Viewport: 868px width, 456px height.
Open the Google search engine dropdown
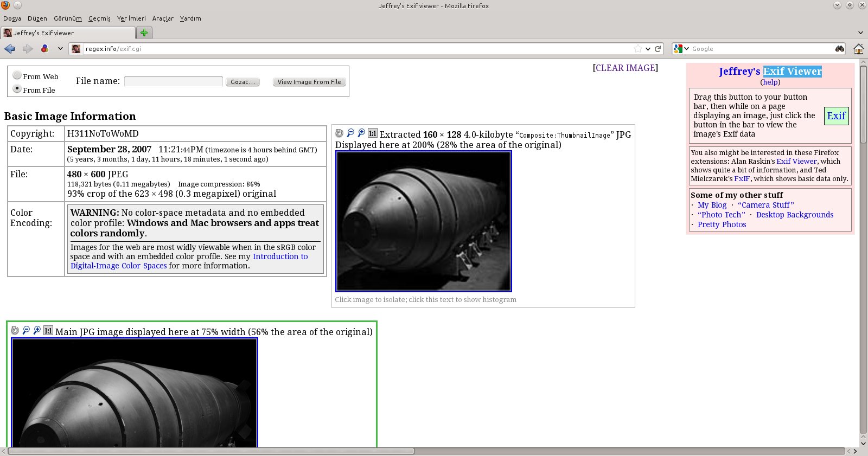pos(681,49)
